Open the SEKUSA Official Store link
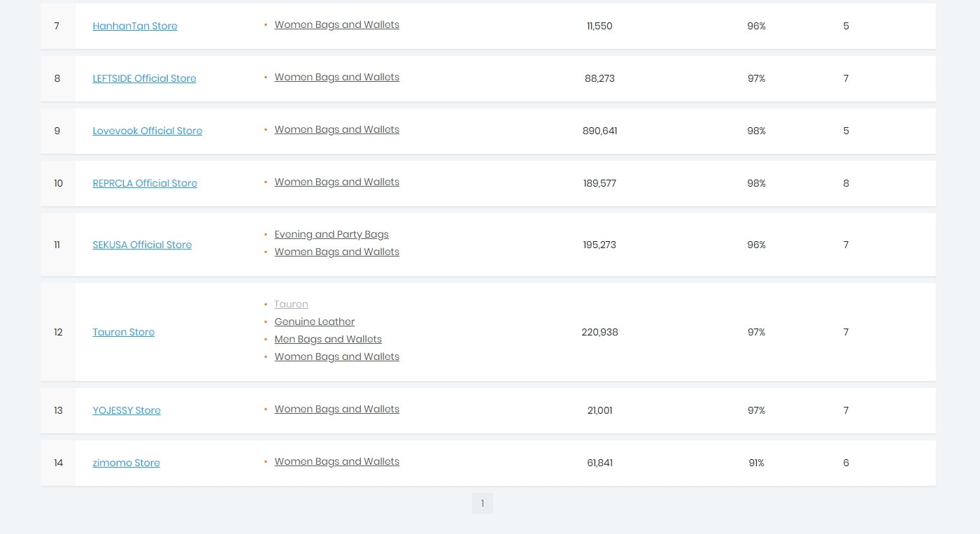980x534 pixels. coord(142,245)
